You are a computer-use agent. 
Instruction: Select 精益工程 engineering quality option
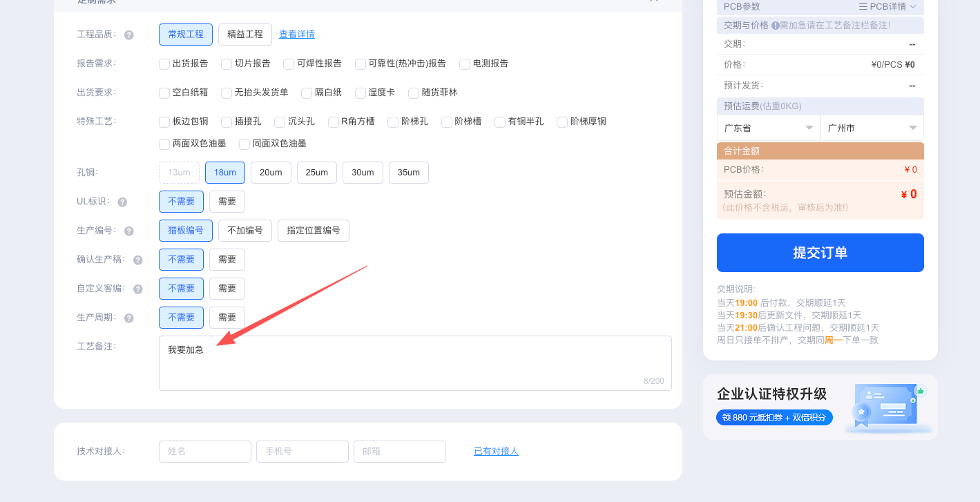click(244, 35)
